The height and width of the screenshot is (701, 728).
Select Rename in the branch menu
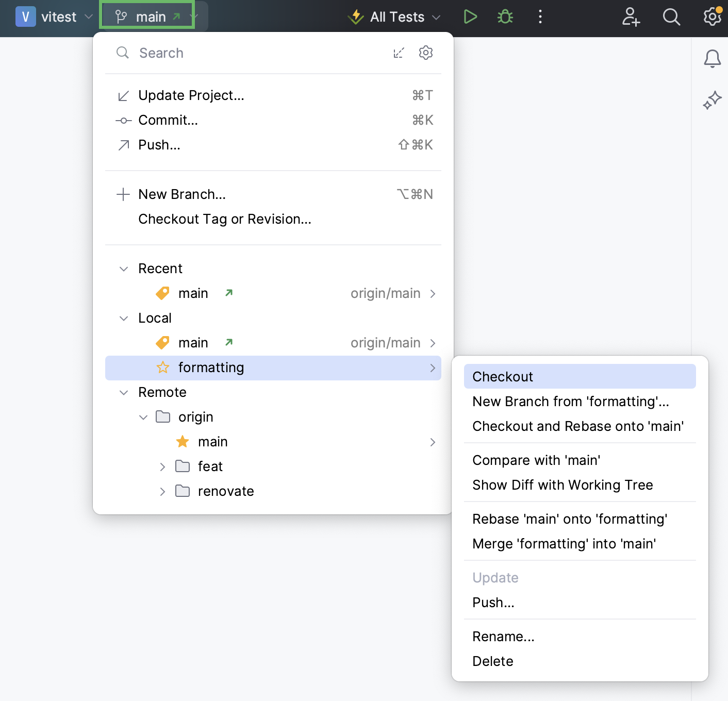[503, 636]
